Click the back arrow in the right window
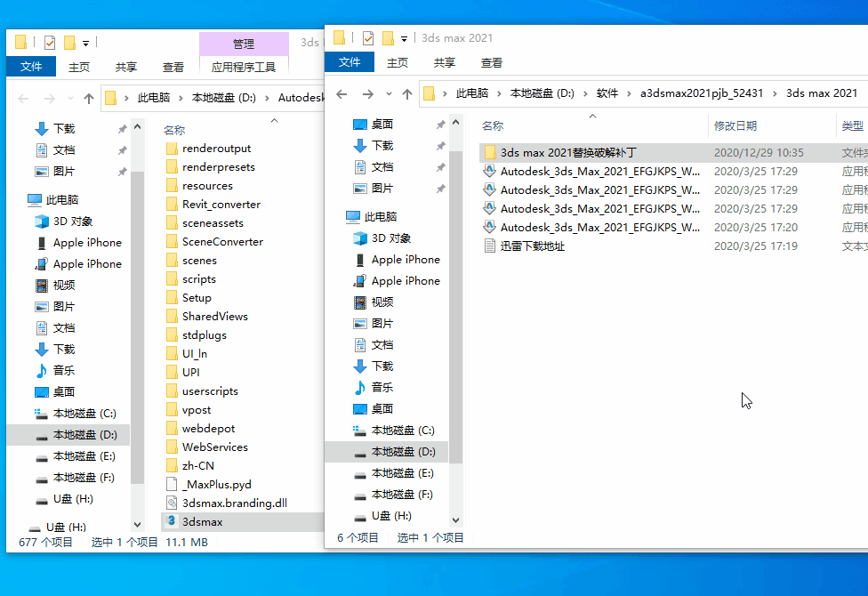This screenshot has width=868, height=596. click(x=342, y=93)
